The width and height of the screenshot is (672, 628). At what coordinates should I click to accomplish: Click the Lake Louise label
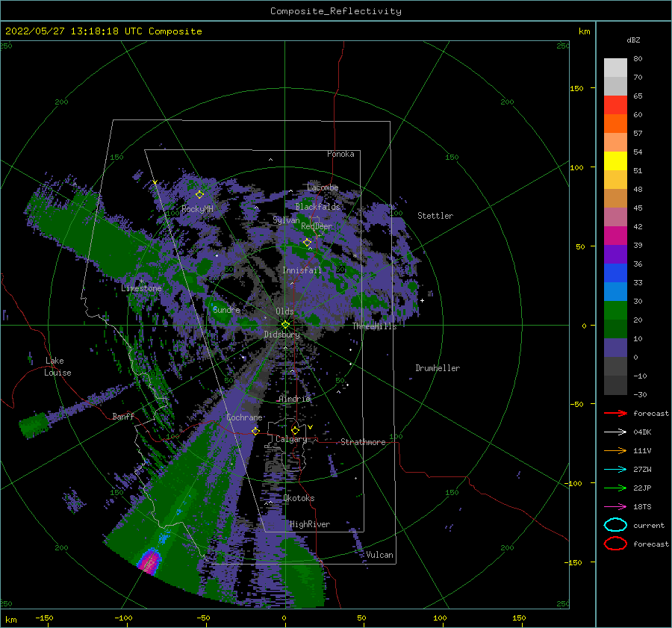57,367
